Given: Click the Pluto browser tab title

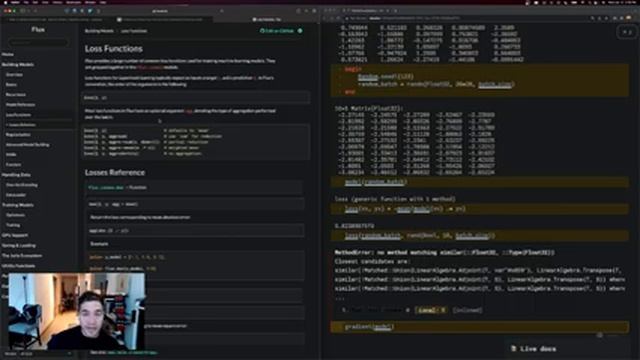Looking at the screenshot, I should tap(365, 11).
